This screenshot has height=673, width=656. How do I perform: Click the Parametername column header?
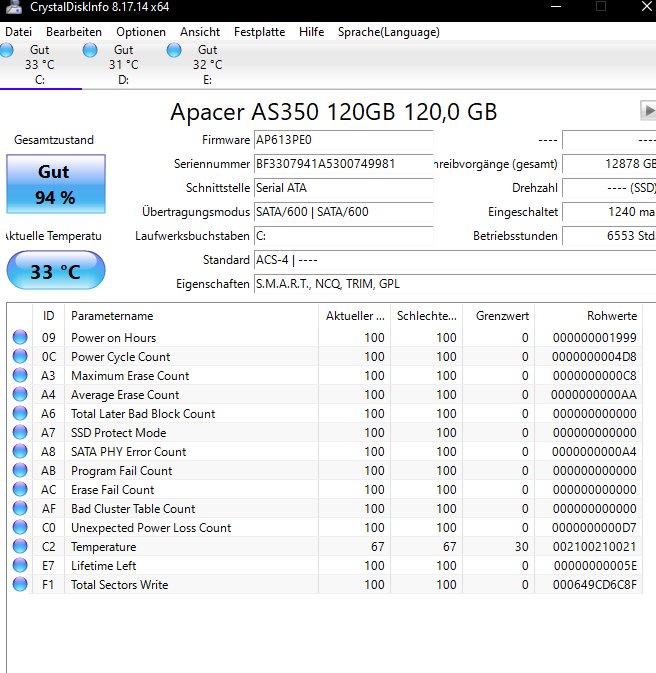[191, 316]
